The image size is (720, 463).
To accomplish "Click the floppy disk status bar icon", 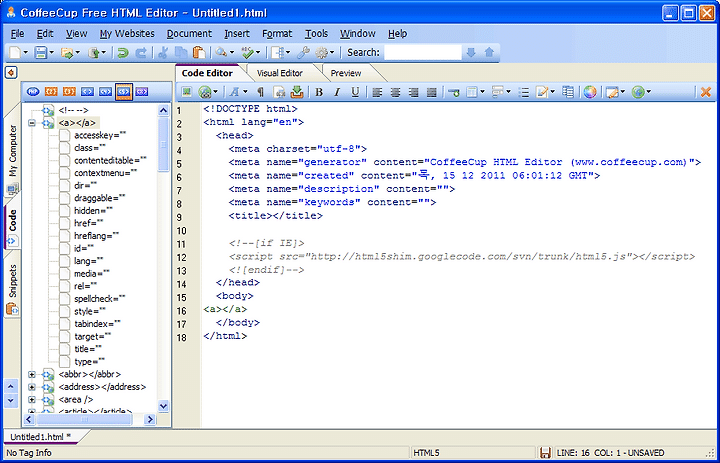I will click(546, 453).
